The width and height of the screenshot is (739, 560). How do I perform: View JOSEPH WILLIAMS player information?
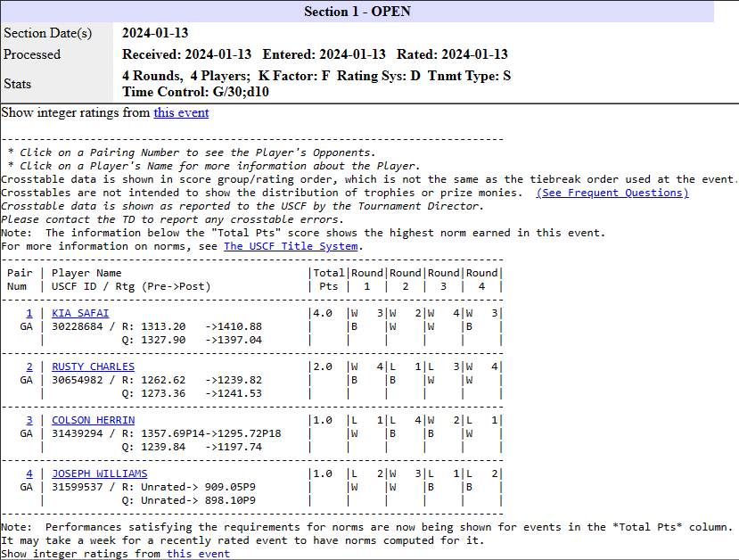99,474
